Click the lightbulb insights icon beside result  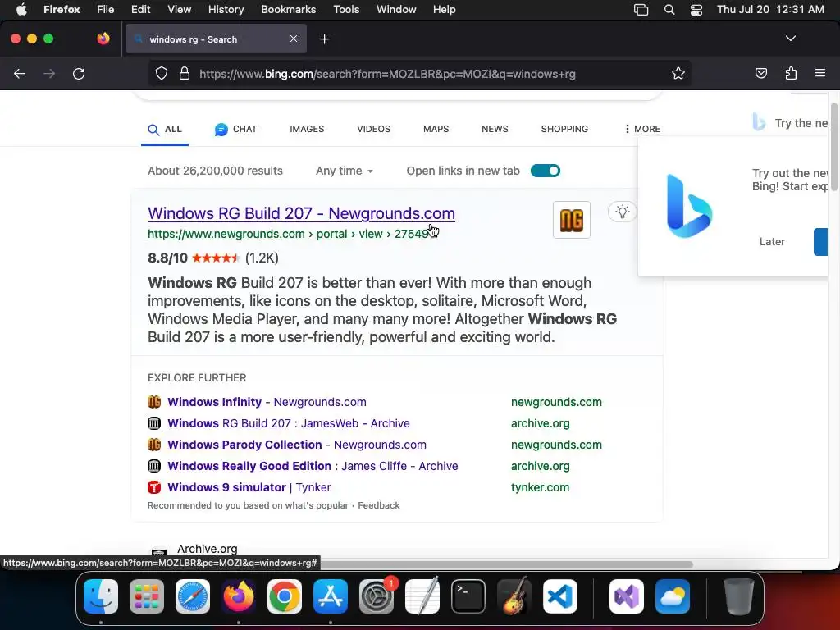click(x=622, y=212)
